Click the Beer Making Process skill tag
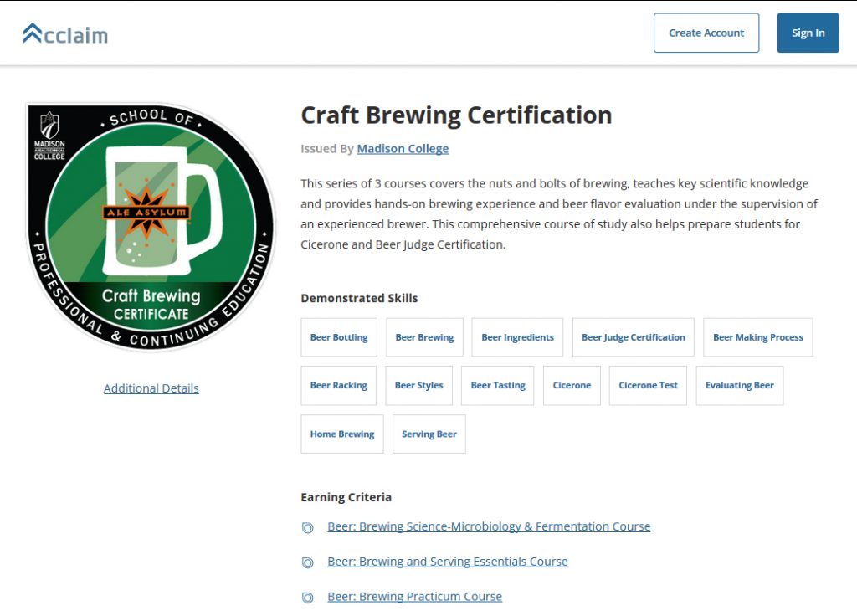This screenshot has height=616, width=857. (x=757, y=336)
